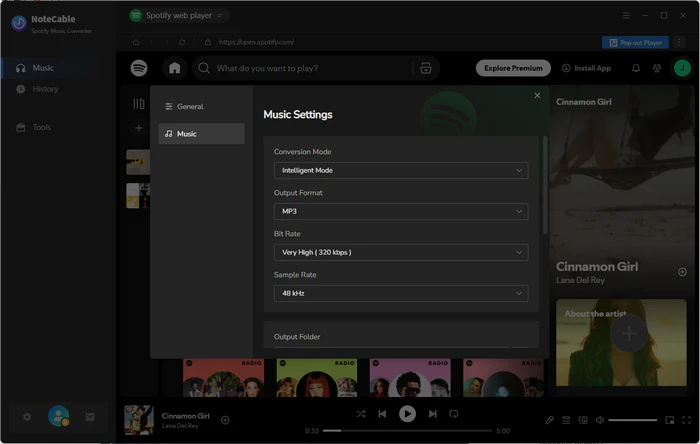
Task: Skip to the next track
Action: [x=432, y=414]
